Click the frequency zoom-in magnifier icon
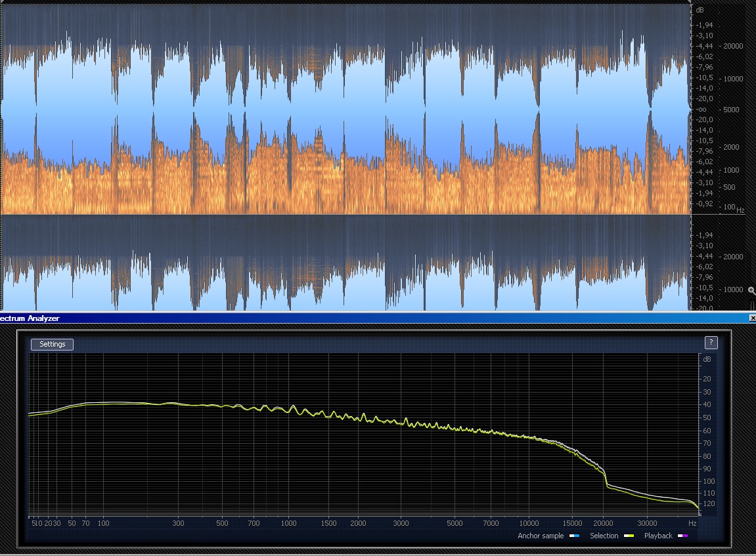 tap(751, 290)
